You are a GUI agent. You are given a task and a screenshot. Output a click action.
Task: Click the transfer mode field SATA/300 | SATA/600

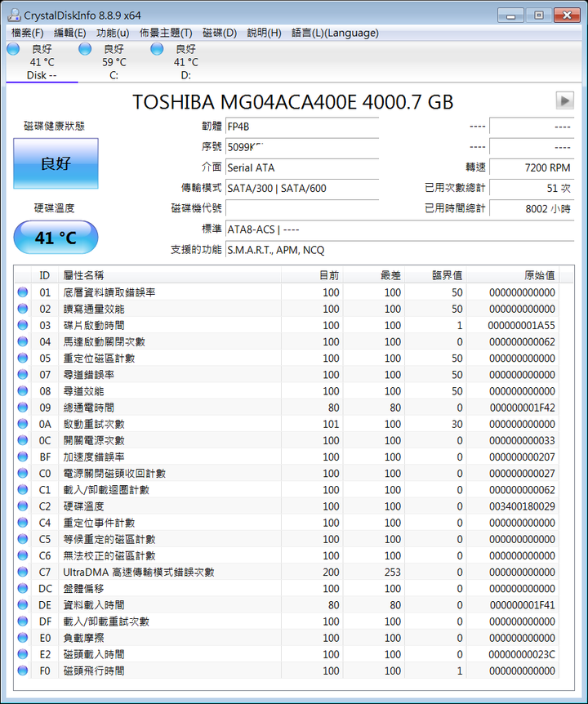coord(302,188)
